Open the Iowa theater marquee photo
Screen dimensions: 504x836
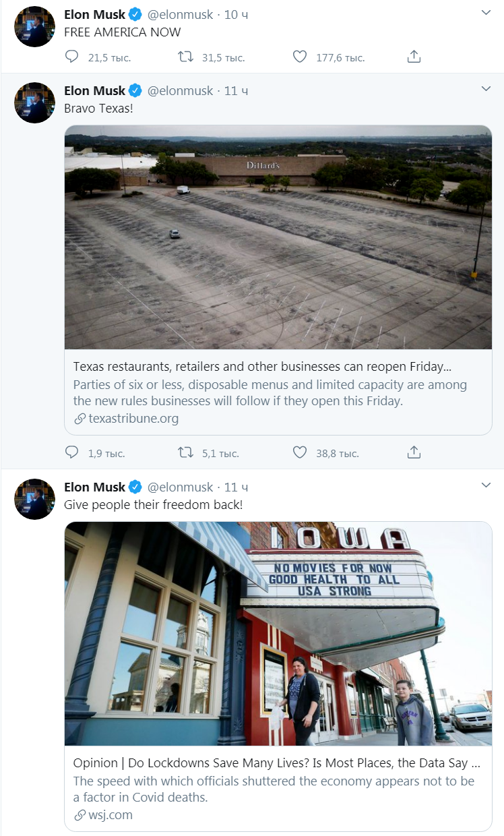click(278, 633)
